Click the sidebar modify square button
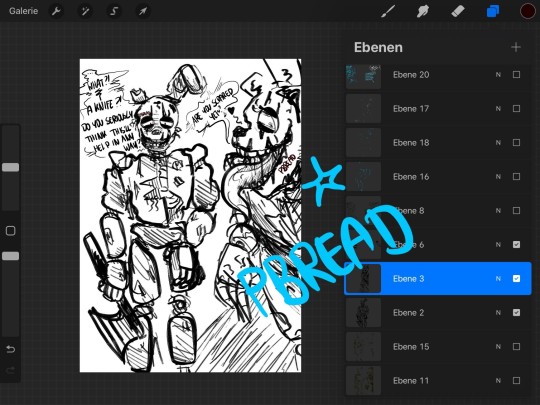 click(10, 231)
